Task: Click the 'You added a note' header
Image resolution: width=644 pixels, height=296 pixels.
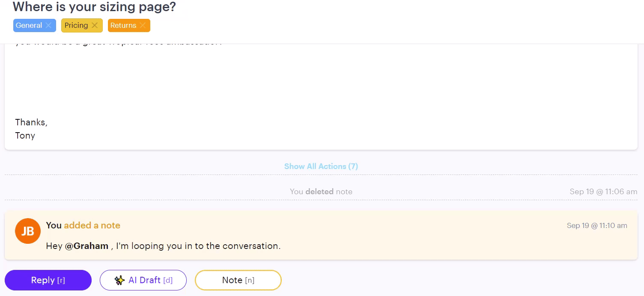Action: point(83,225)
